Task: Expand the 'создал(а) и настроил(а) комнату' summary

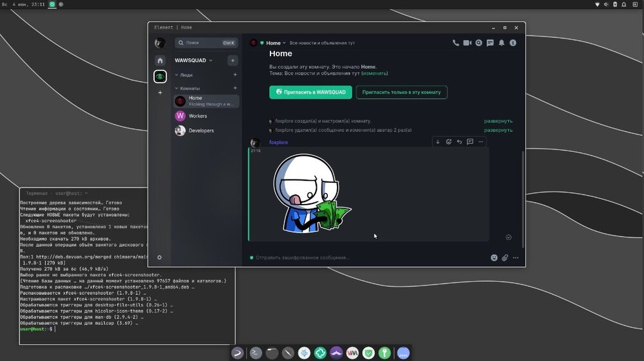Action: pyautogui.click(x=498, y=121)
